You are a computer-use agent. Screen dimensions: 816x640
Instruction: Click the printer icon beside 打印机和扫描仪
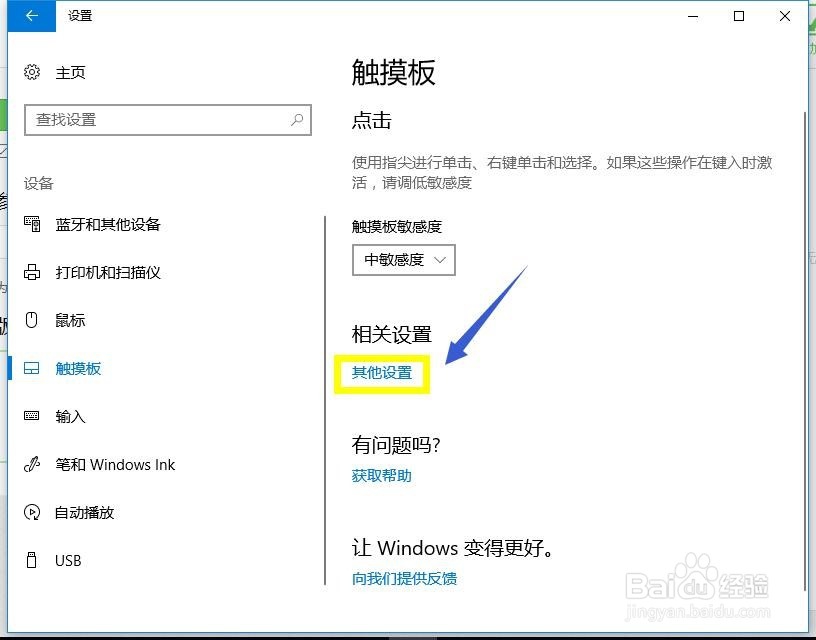pyautogui.click(x=31, y=272)
